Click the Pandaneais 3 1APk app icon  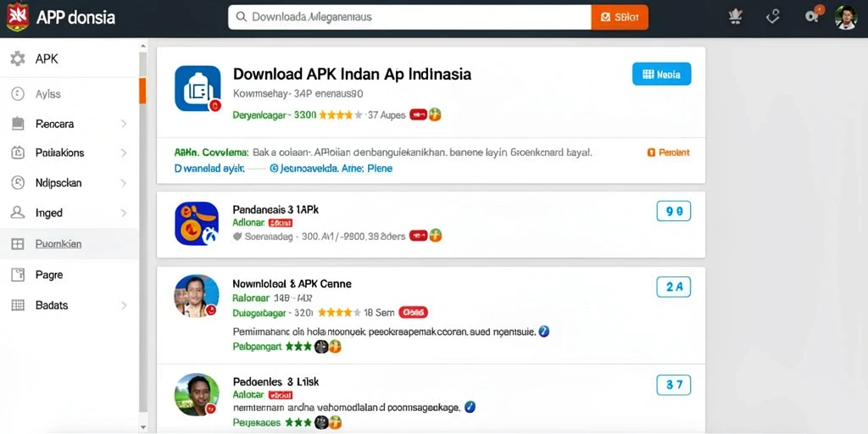(197, 223)
